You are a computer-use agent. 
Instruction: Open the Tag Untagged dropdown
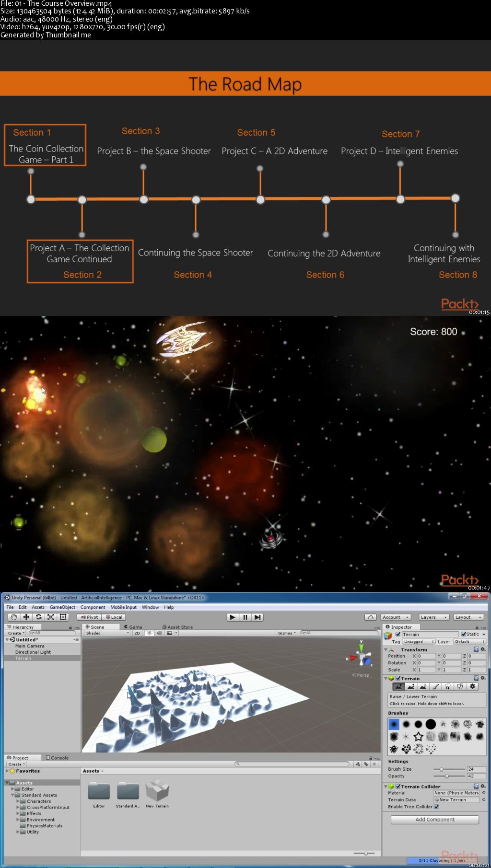point(419,641)
